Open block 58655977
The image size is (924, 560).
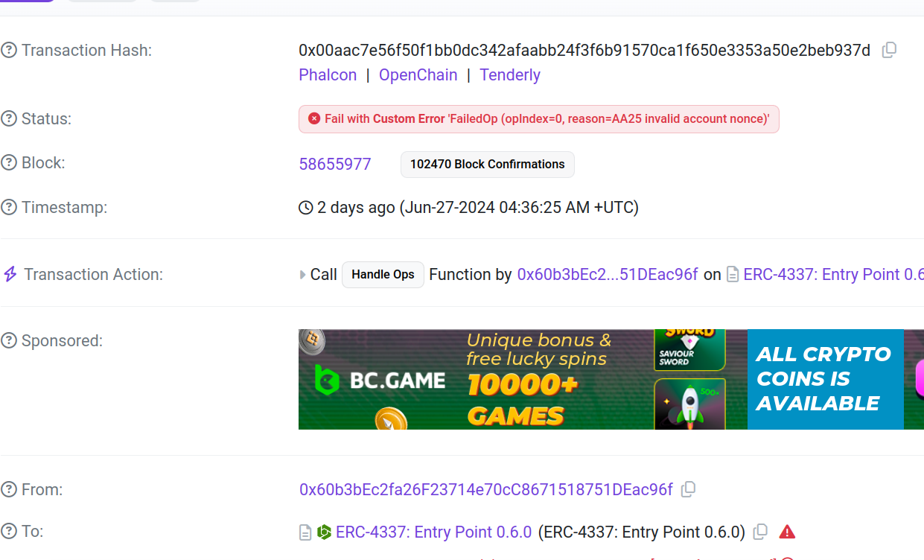tap(335, 164)
